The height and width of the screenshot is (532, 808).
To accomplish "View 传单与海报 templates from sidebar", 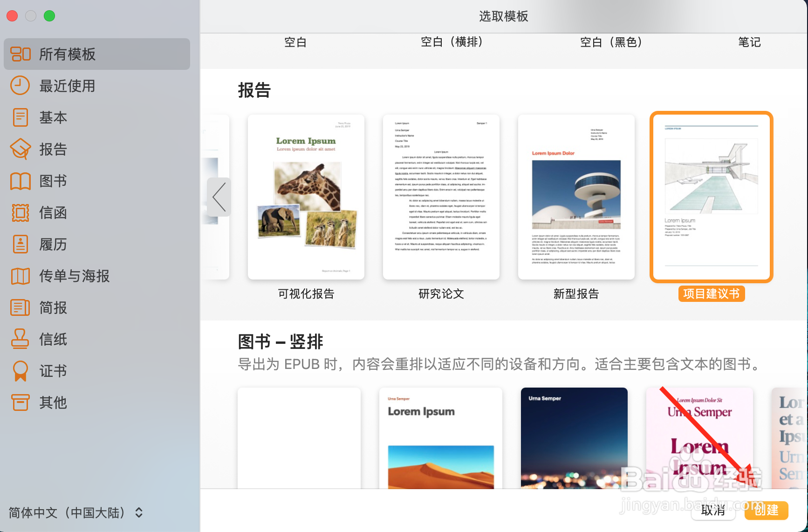I will click(x=73, y=276).
